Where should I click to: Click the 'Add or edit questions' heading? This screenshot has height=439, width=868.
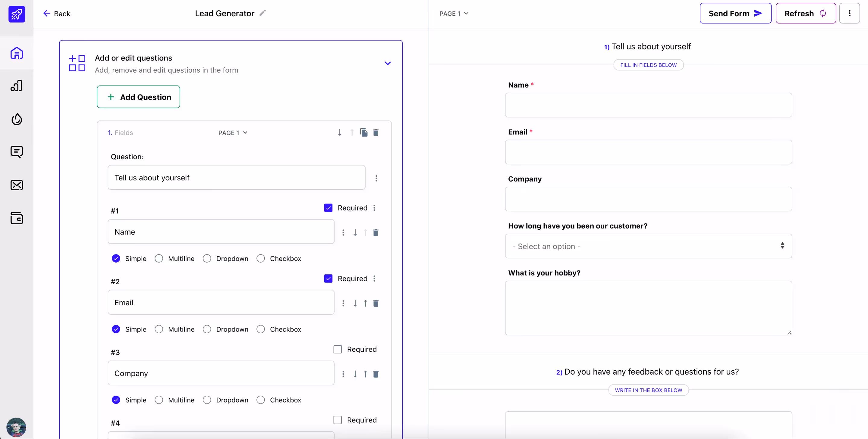[134, 58]
